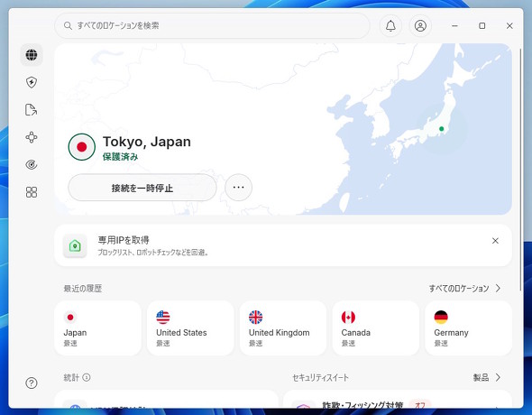Open the Dark Web Monitor radar icon

32,164
